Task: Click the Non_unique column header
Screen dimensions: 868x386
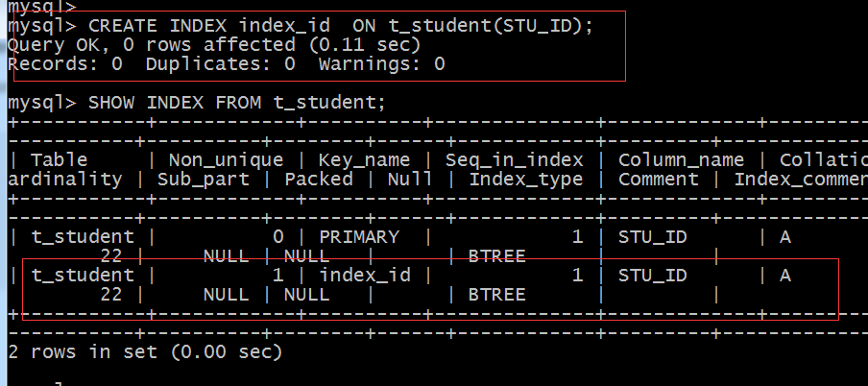Action: coord(226,160)
